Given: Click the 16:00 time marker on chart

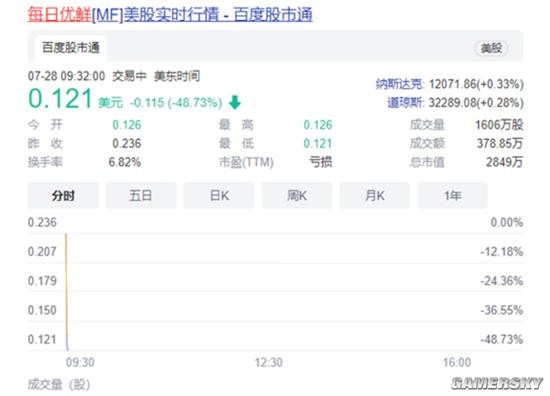Looking at the screenshot, I should [457, 362].
